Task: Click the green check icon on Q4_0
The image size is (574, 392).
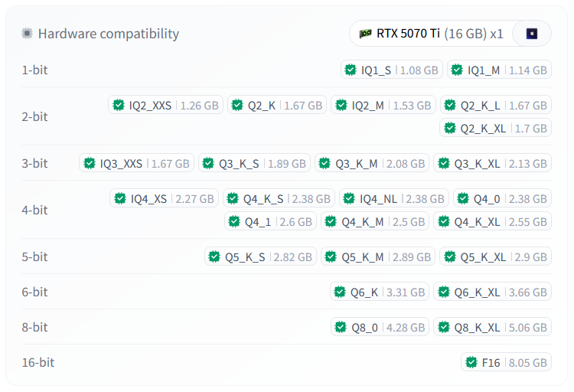Action: [x=463, y=198]
